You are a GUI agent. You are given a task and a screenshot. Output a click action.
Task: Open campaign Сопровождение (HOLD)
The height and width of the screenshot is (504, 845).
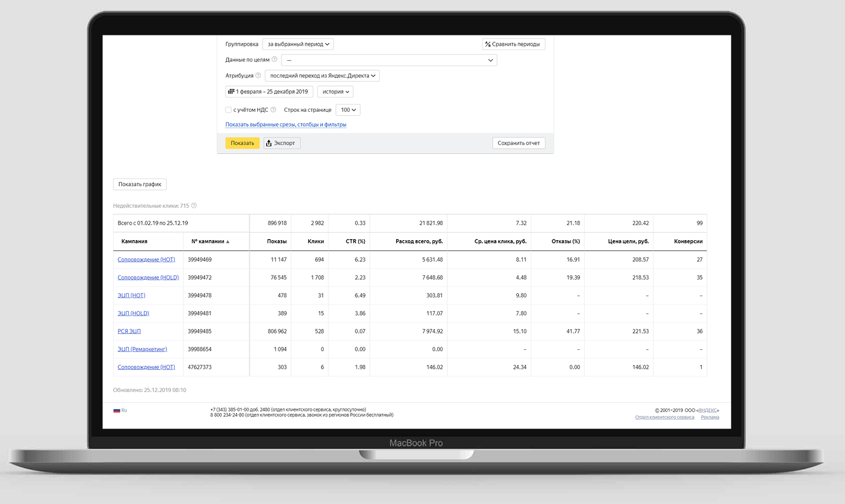pyautogui.click(x=148, y=278)
